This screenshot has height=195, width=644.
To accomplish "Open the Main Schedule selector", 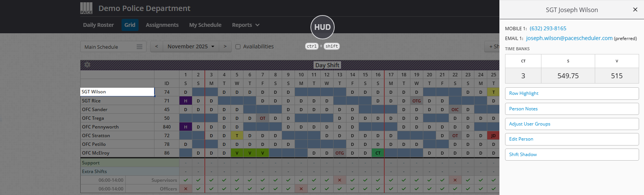I will pos(108,47).
